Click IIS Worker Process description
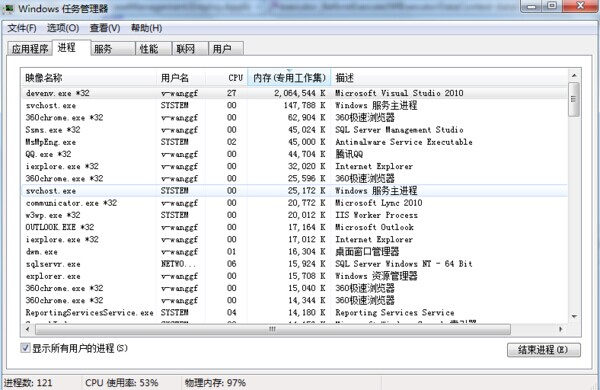600x390 pixels. point(376,215)
